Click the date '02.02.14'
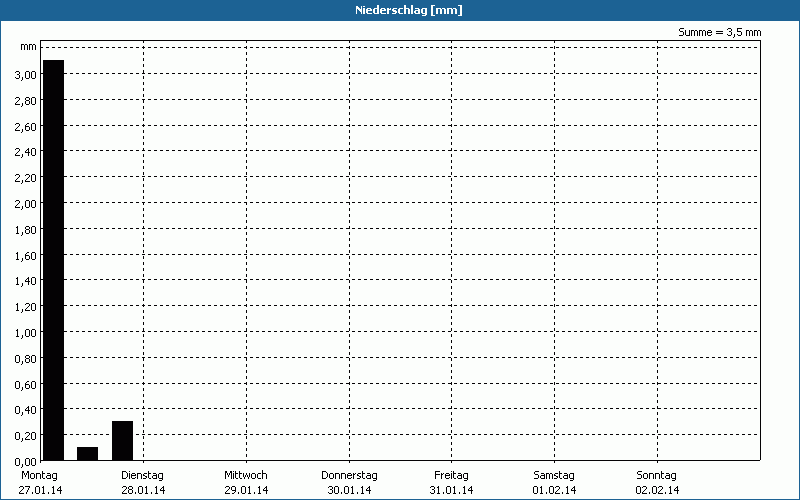The image size is (800, 500). click(x=658, y=490)
